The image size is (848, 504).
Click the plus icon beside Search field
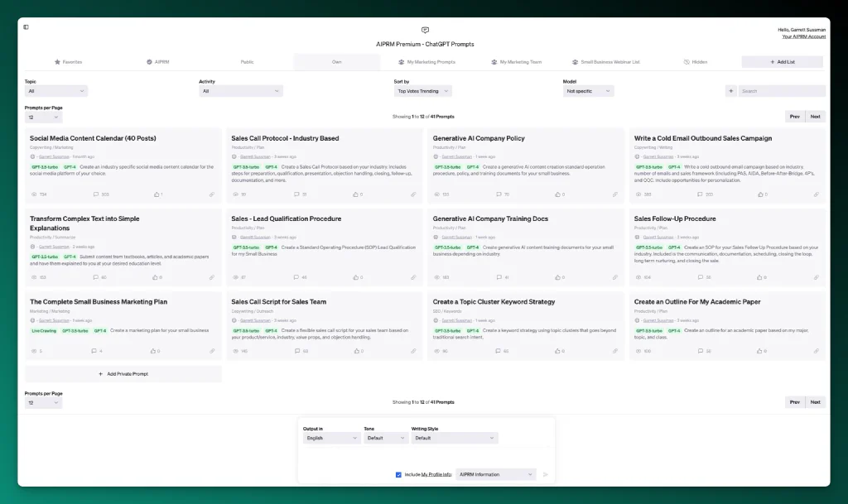click(x=730, y=91)
